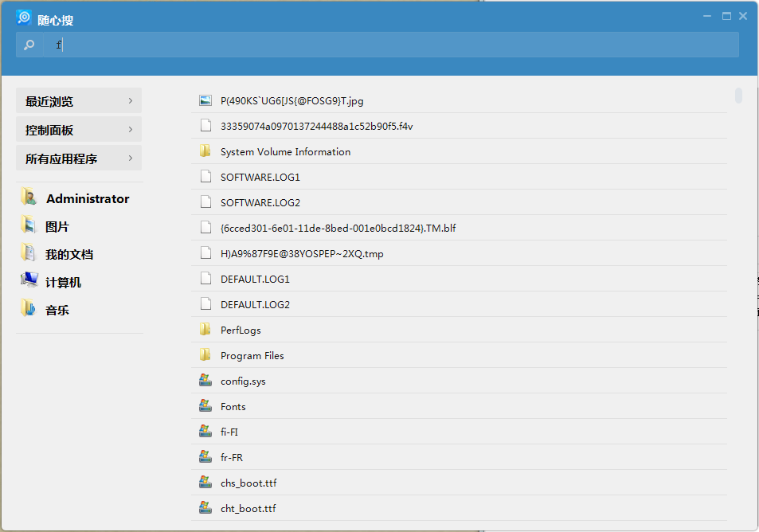Open the Program Files folder result
The height and width of the screenshot is (532, 759).
click(252, 355)
